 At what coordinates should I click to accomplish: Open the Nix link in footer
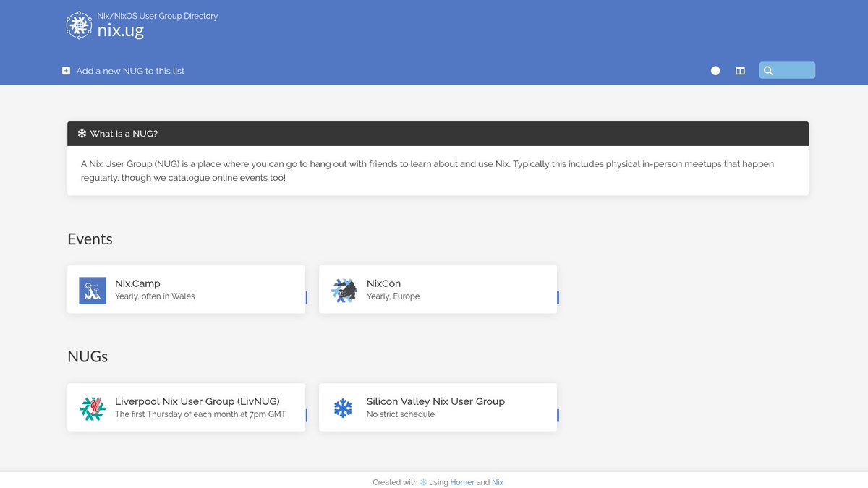[498, 482]
